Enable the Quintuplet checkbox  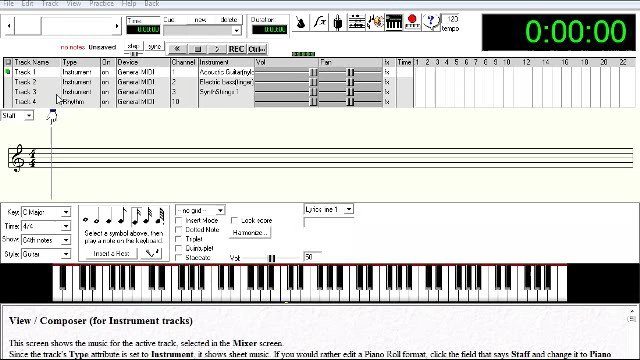178,248
